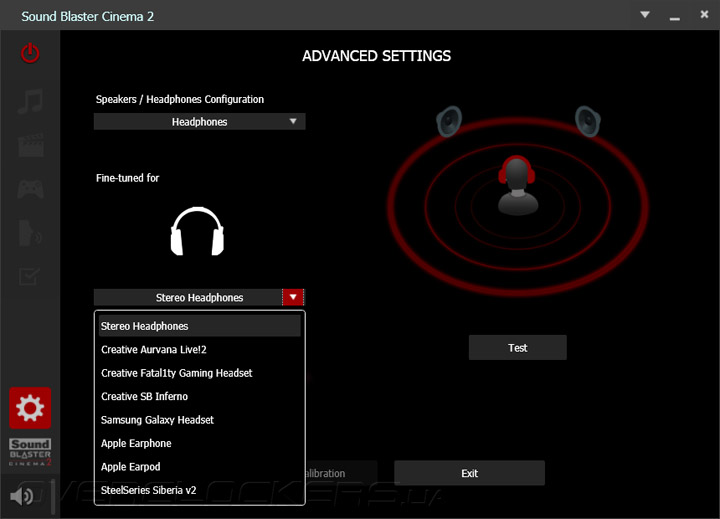Click the white headphones image
720x519 pixels.
tap(197, 231)
